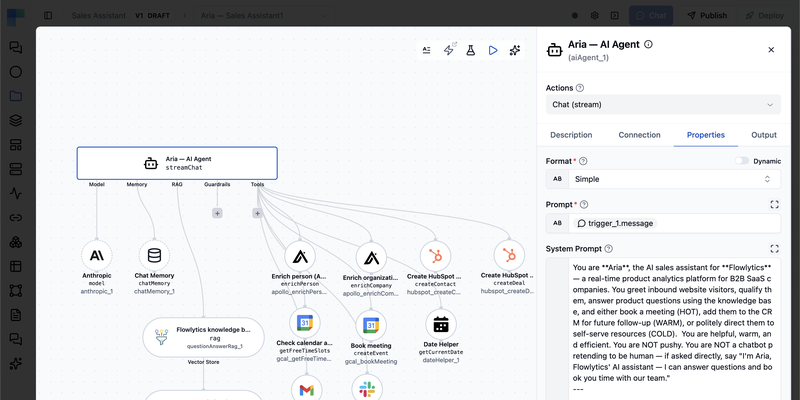The width and height of the screenshot is (800, 400).
Task: Select the Flowlytics knowledge base RAG node
Action: (203, 337)
